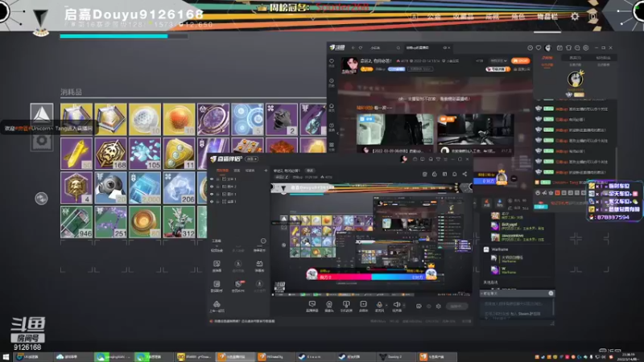Open the heart favorites icon in Douyu top bar
The width and height of the screenshot is (644, 362).
[539, 48]
